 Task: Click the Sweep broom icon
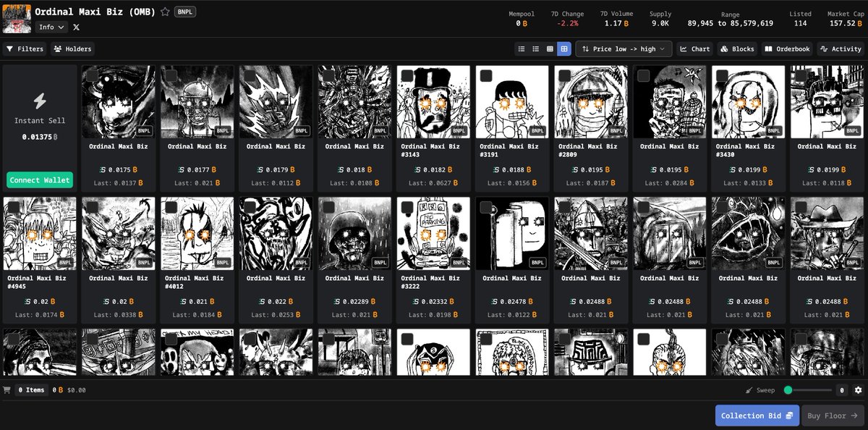coord(749,390)
